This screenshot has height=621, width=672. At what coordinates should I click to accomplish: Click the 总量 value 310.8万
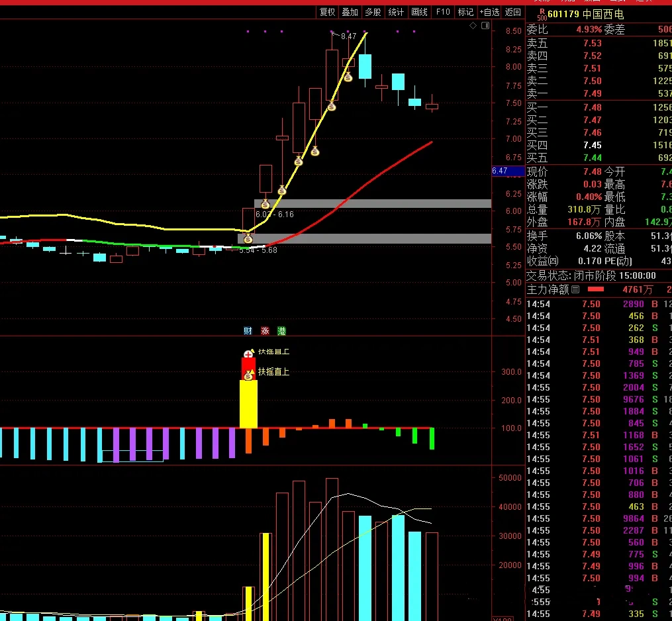(x=584, y=210)
